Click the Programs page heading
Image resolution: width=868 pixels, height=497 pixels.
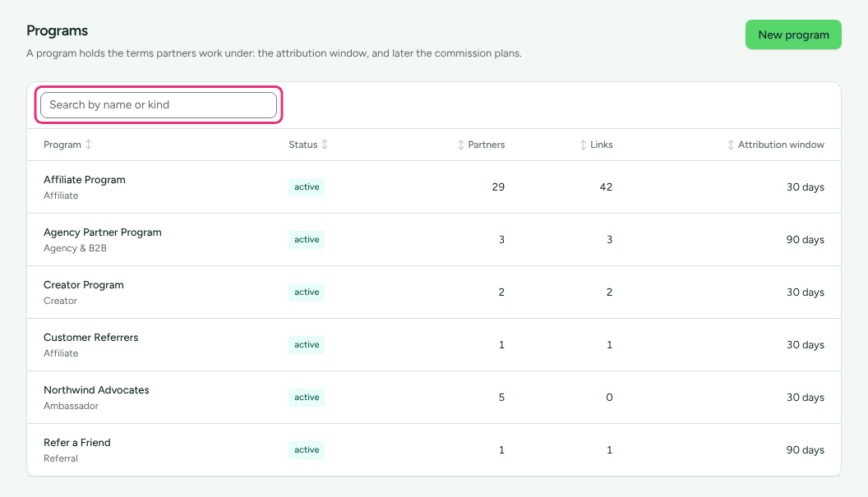click(x=57, y=30)
